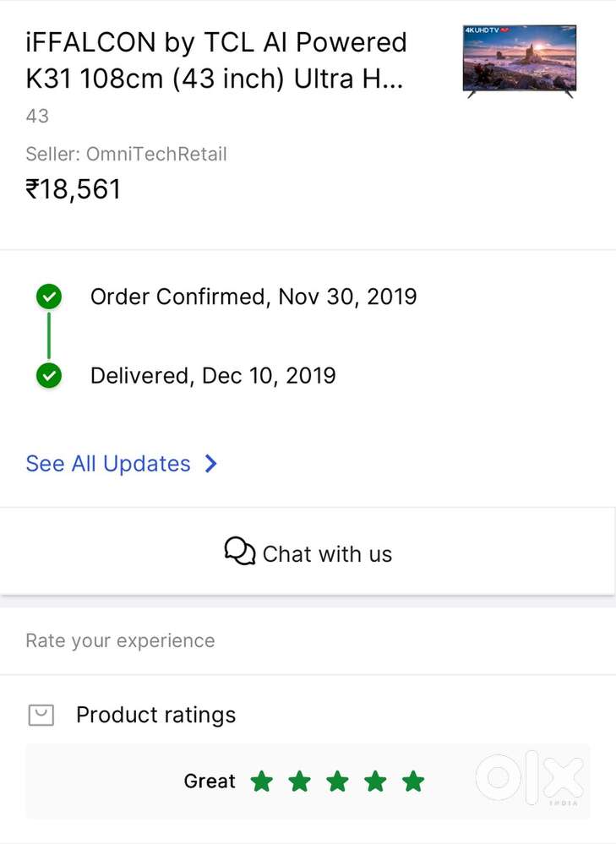The image size is (616, 844).
Task: Expand updates using the chevron arrow
Action: pos(211,464)
